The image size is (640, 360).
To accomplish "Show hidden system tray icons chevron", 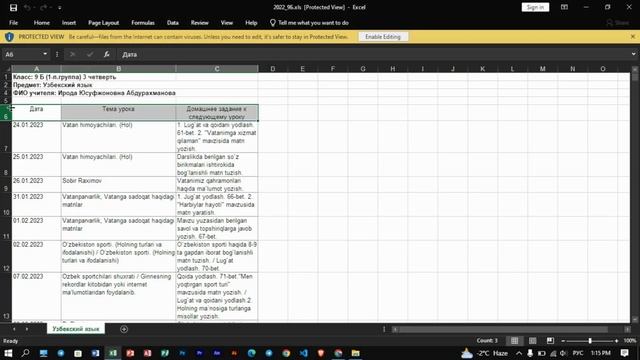I will click(519, 353).
